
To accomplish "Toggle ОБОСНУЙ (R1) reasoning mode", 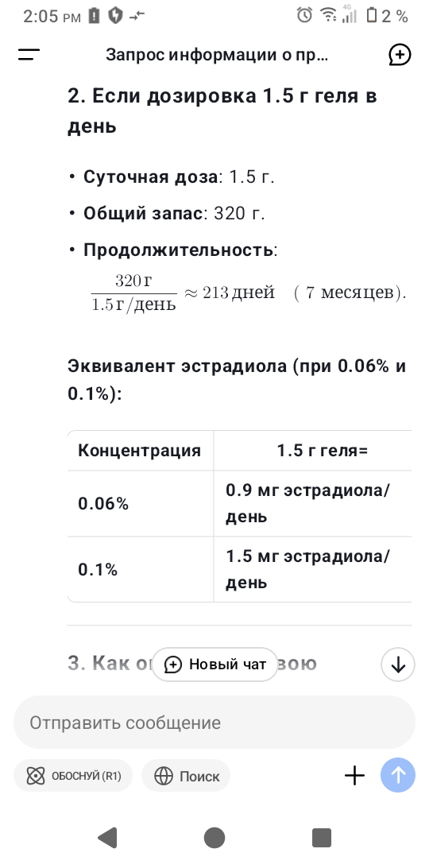I will [73, 776].
